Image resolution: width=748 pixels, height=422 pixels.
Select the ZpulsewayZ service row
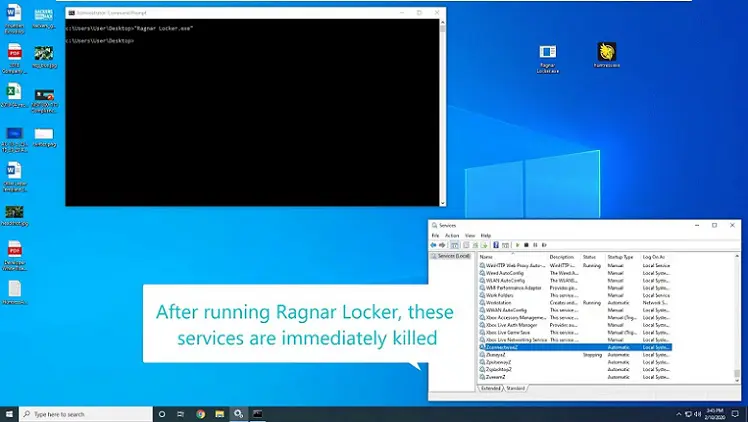pos(575,362)
